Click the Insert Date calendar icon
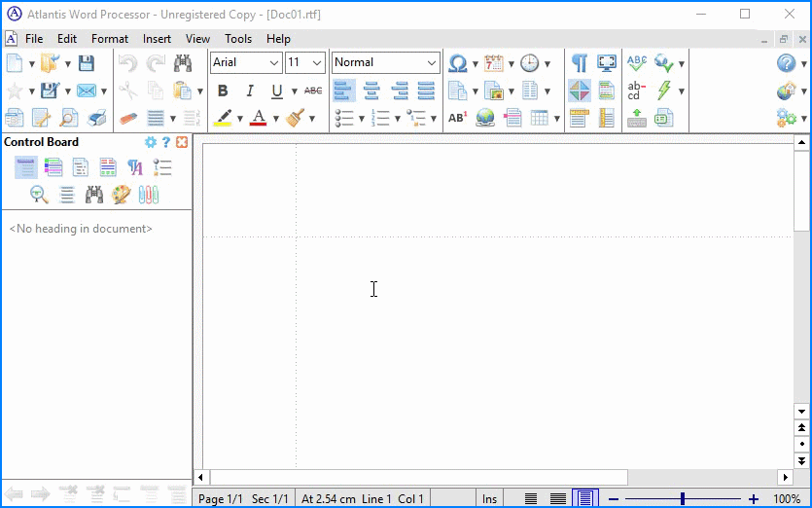 coord(493,63)
